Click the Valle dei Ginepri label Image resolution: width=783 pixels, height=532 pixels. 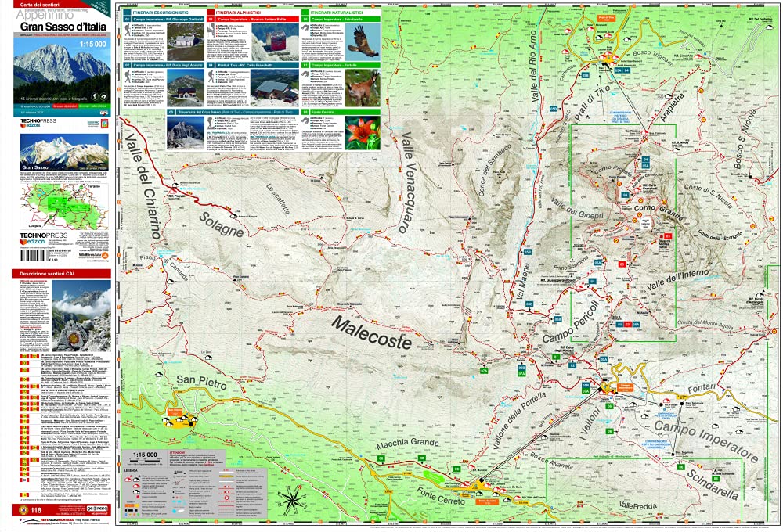[x=577, y=208]
